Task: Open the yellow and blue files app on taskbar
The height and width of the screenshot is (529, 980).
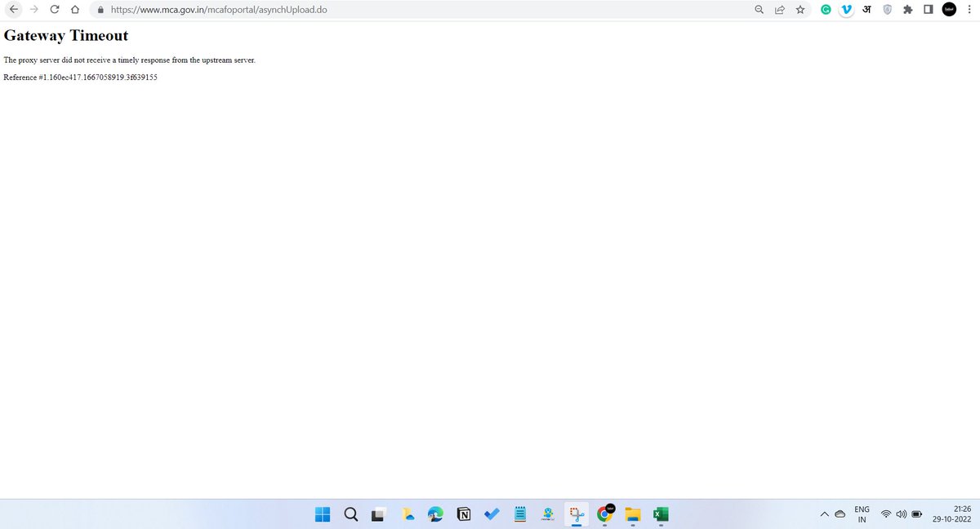Action: click(x=408, y=514)
